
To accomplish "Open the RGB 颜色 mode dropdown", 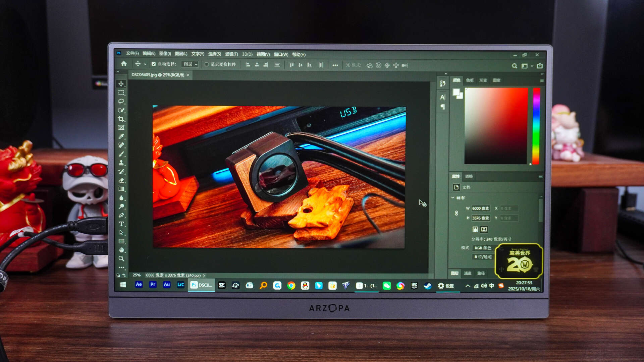I will pos(483,248).
